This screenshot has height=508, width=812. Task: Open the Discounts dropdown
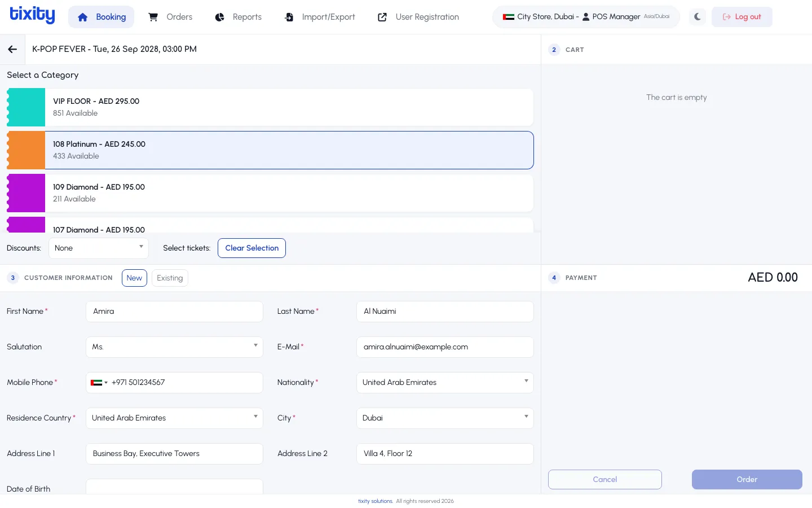(x=99, y=248)
